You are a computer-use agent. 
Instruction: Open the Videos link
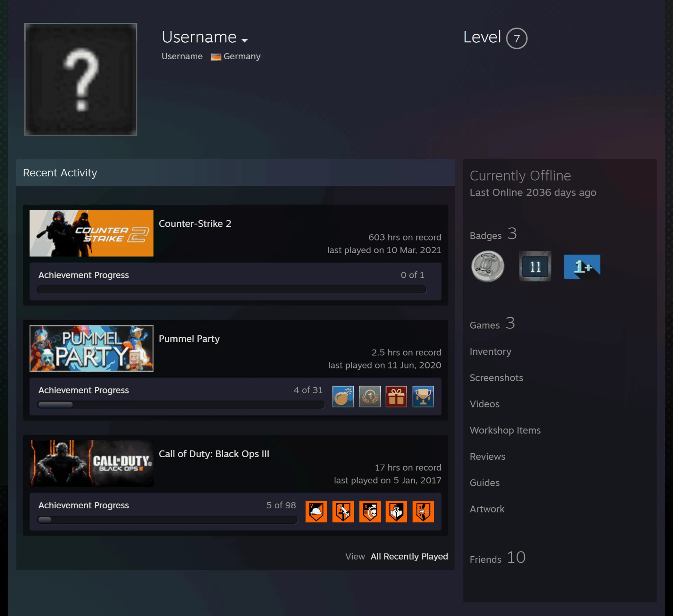pyautogui.click(x=484, y=404)
